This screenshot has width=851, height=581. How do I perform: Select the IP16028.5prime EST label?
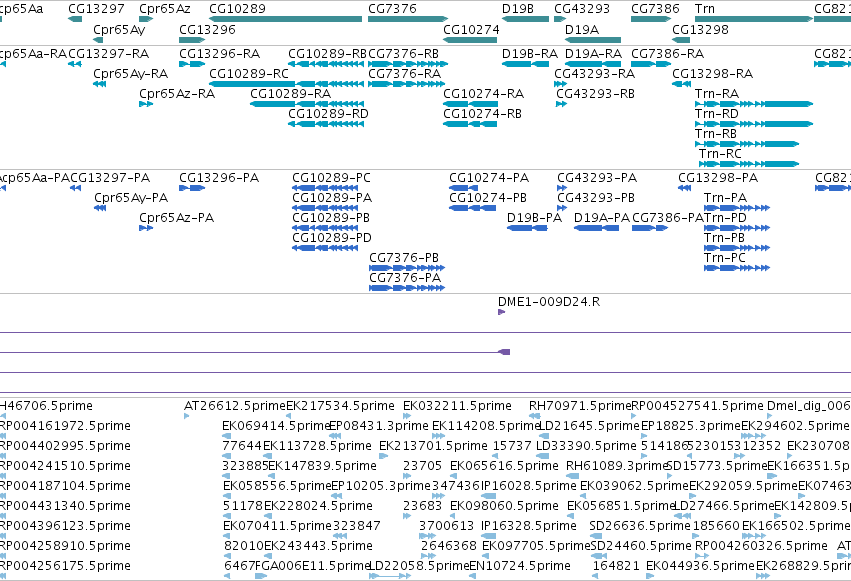point(529,486)
